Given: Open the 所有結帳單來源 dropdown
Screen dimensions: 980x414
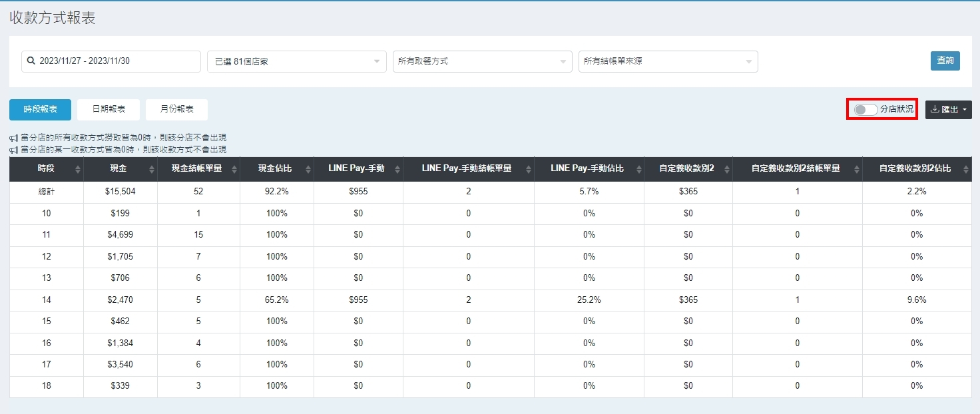Looking at the screenshot, I should coord(668,61).
